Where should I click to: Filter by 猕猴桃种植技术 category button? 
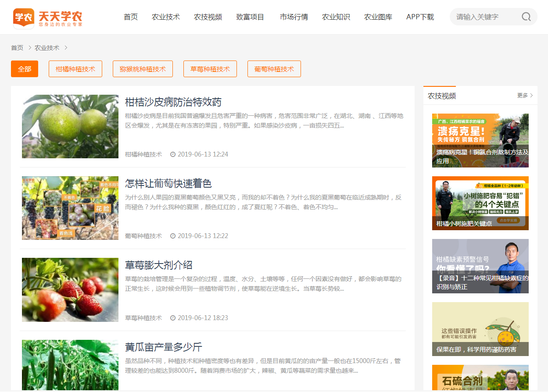click(143, 69)
